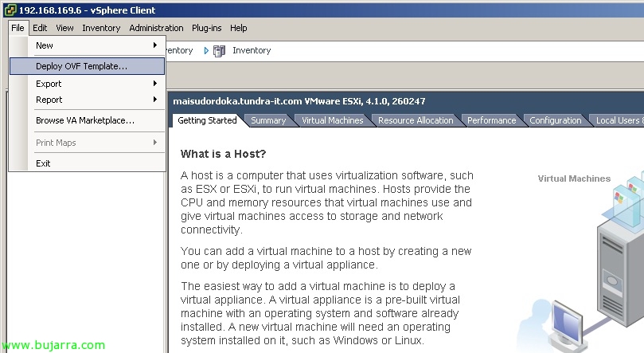
Task: Switch to the Performance tab
Action: 491,120
